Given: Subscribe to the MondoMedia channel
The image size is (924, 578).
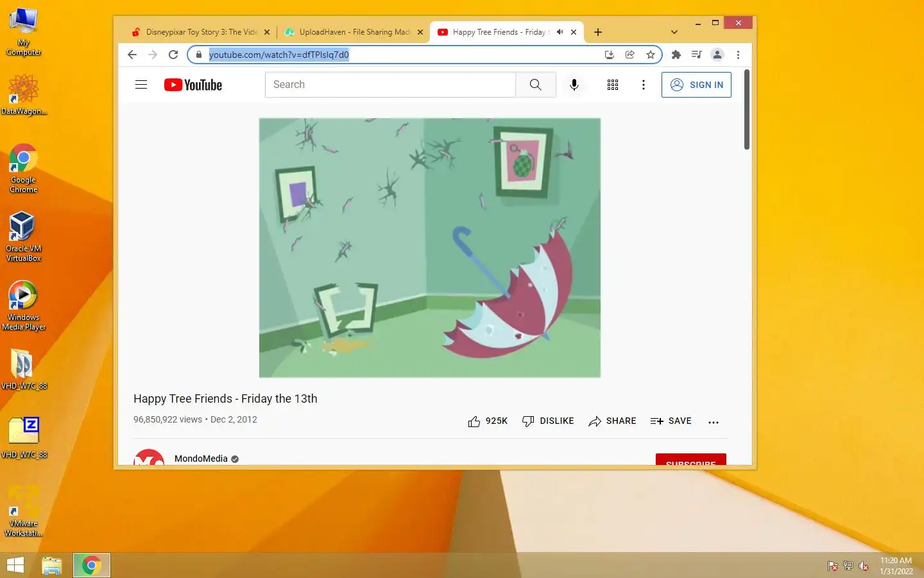Looking at the screenshot, I should pos(691,460).
